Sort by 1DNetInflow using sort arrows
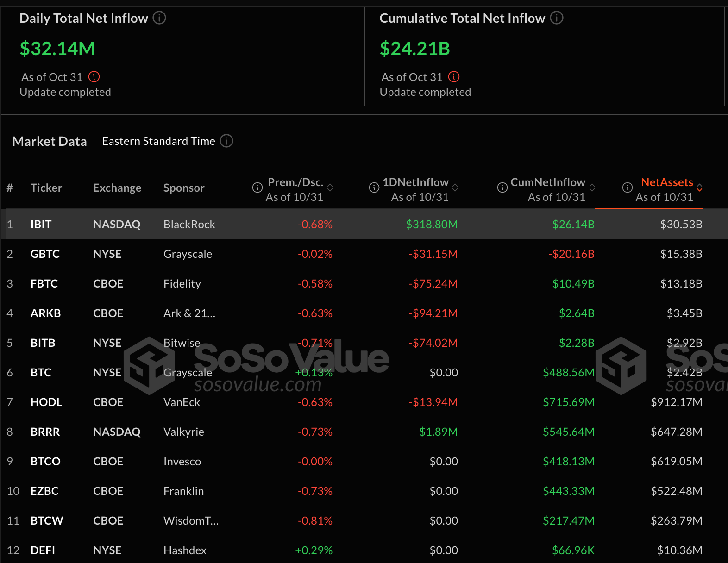Screen dimensions: 728x563 [x=455, y=188]
